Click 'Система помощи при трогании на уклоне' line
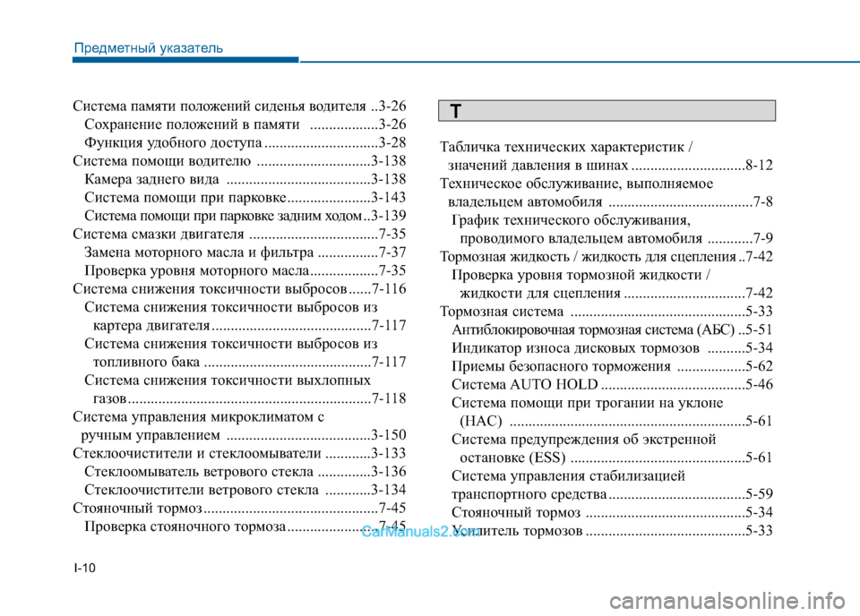This screenshot has height=616, width=860. coord(588,403)
